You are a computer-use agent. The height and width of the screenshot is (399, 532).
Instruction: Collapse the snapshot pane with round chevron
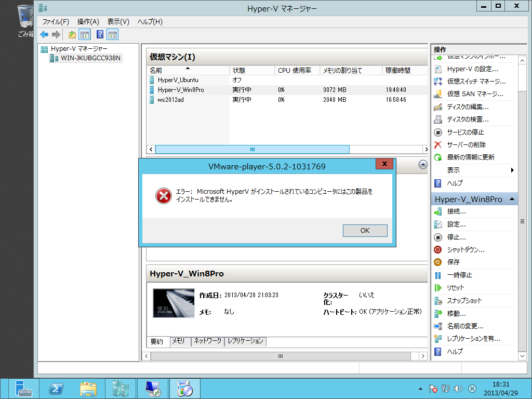point(423,165)
